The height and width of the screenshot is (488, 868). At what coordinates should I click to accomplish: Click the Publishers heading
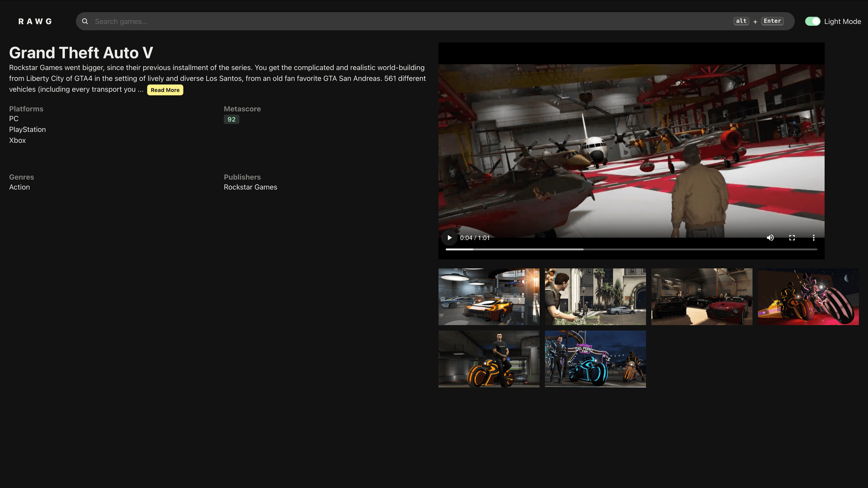pyautogui.click(x=242, y=177)
